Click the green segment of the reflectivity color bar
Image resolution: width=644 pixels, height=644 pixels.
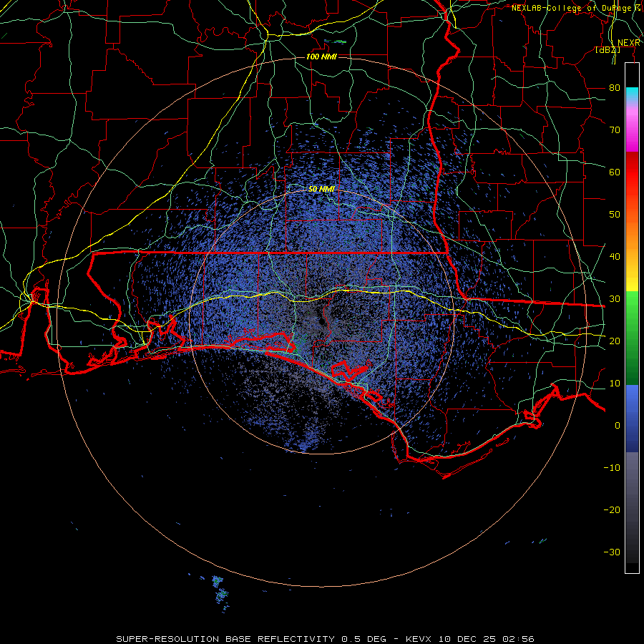632,338
